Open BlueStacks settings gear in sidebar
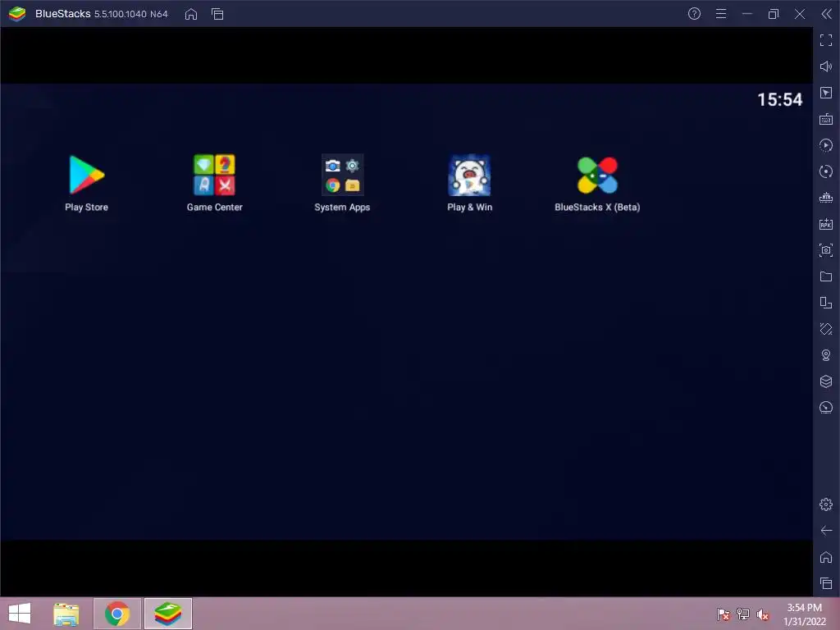Viewport: 840px width, 630px height. 826,504
